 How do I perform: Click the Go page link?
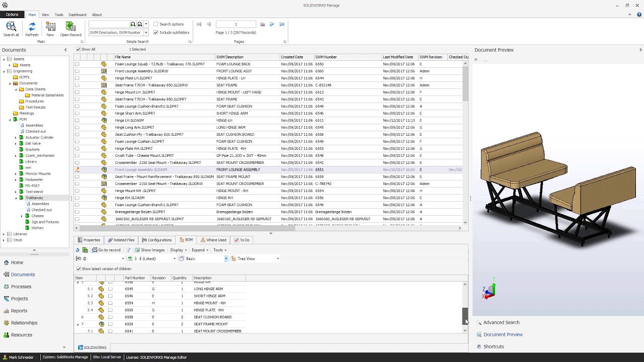[262, 24]
